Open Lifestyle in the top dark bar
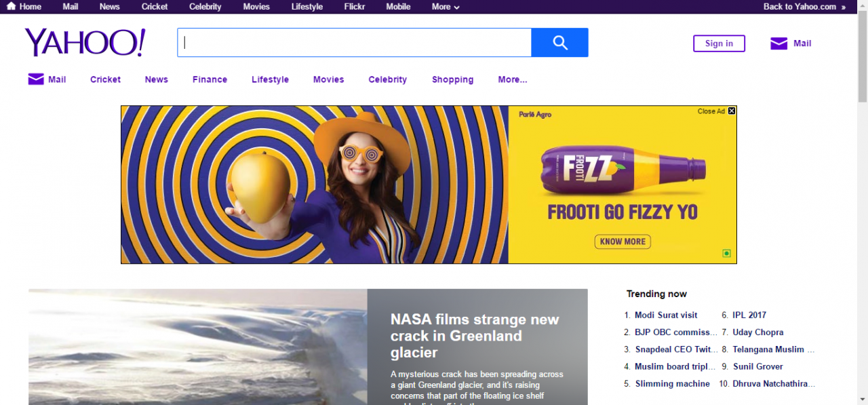Image resolution: width=868 pixels, height=405 pixels. tap(307, 7)
